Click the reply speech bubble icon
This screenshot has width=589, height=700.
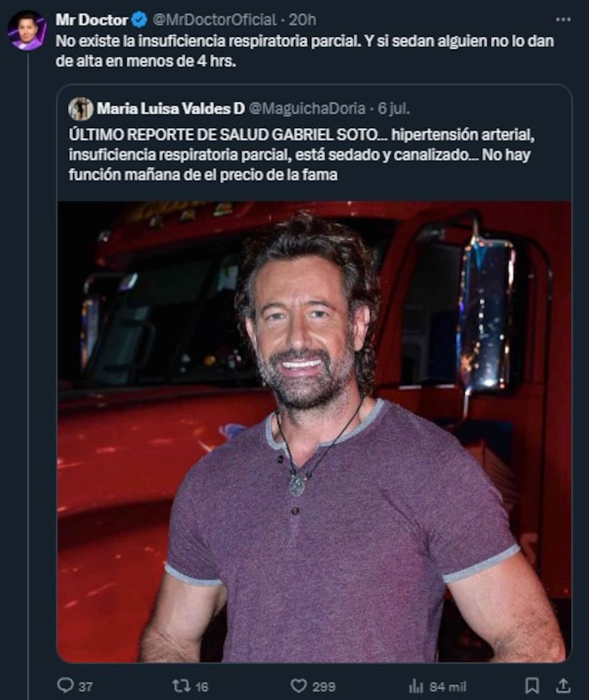(65, 685)
